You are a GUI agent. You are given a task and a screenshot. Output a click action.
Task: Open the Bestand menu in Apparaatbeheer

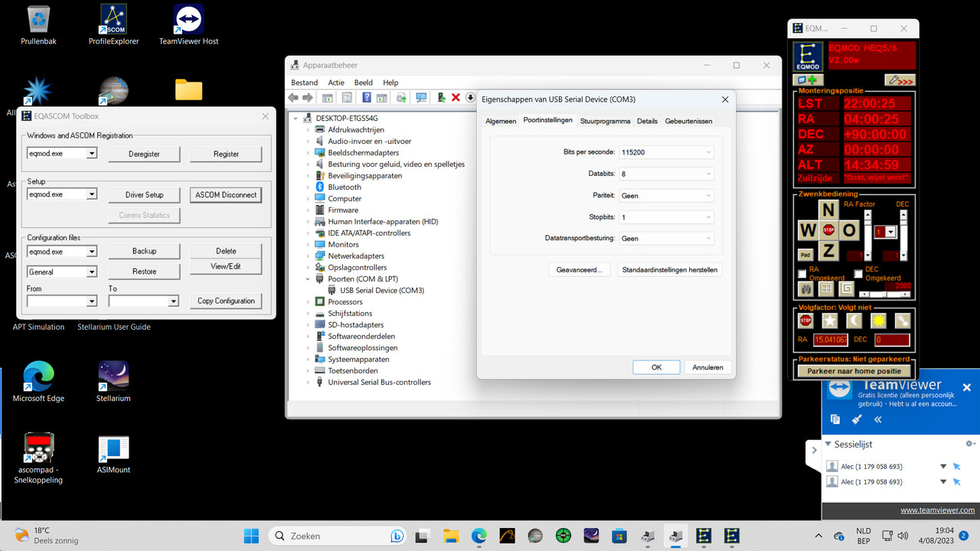pos(305,83)
